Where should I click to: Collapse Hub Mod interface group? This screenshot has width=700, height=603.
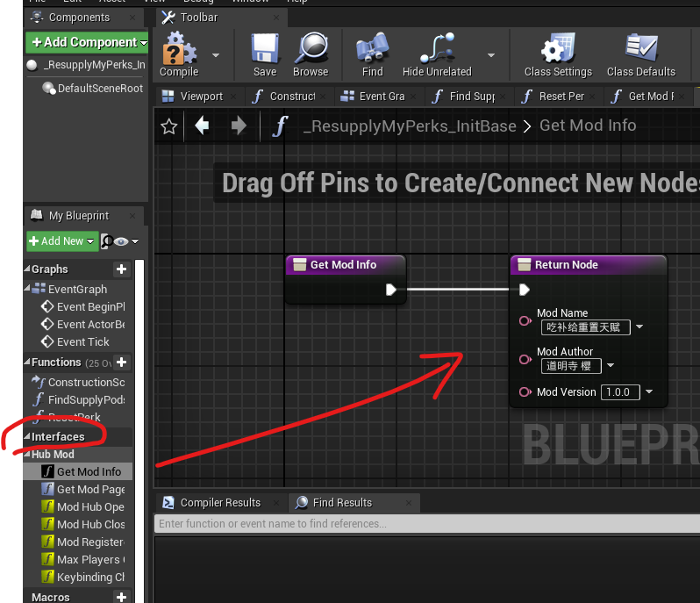coord(27,455)
